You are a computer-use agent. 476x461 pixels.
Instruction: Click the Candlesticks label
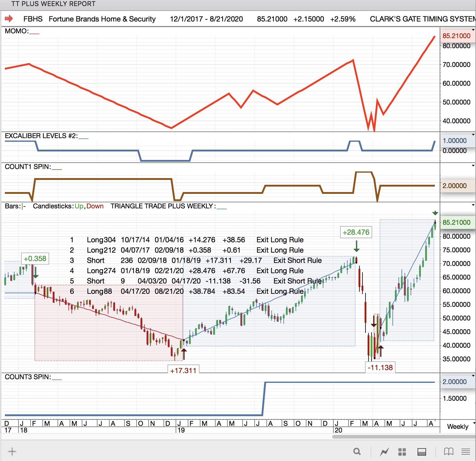[x=53, y=206]
